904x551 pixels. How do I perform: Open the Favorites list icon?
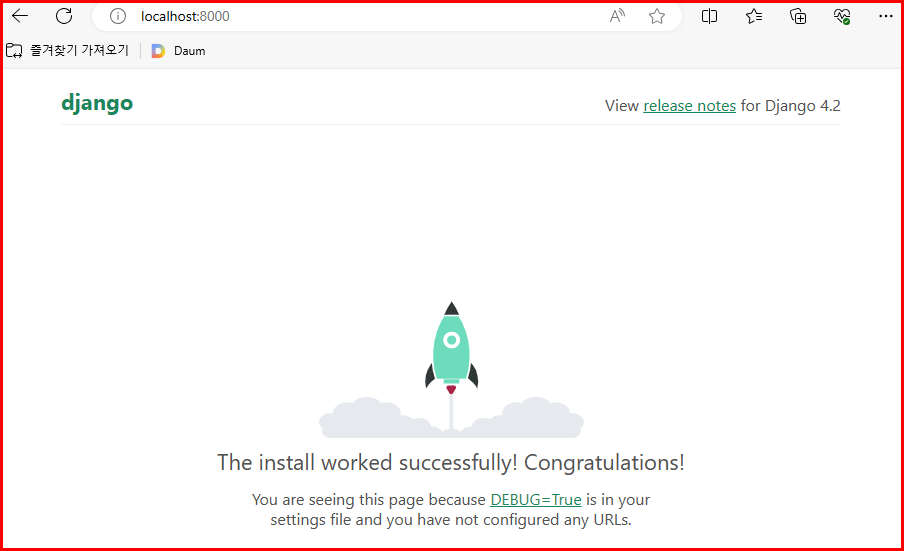(x=754, y=16)
